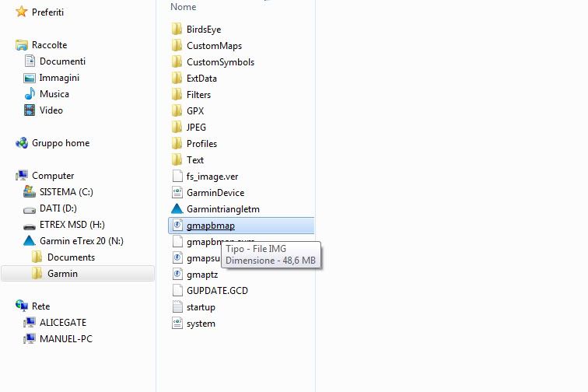Viewport: 588px width, 392px height.
Task: Click the Documenti library icon
Action: pyautogui.click(x=30, y=61)
